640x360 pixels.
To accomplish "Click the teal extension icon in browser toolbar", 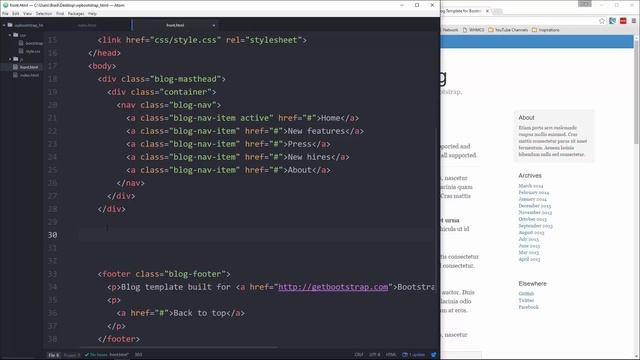I will click(x=612, y=21).
